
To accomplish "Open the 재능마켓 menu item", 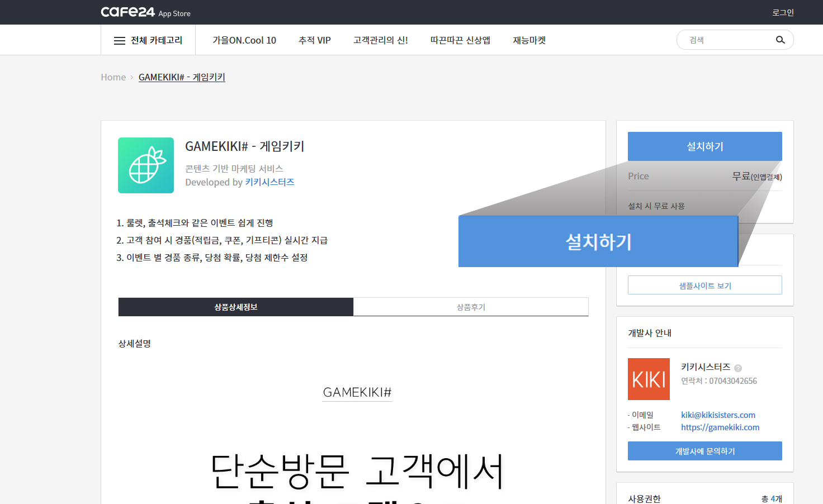I will point(529,40).
